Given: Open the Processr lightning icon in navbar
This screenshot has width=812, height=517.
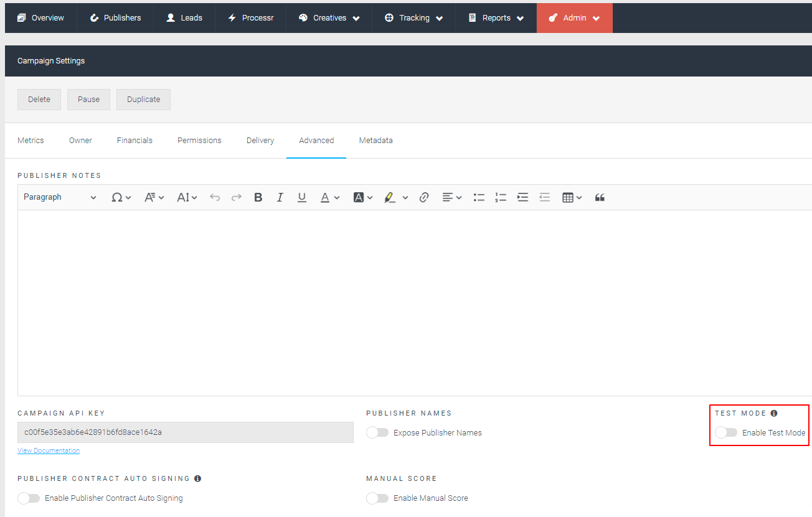Looking at the screenshot, I should [x=232, y=18].
